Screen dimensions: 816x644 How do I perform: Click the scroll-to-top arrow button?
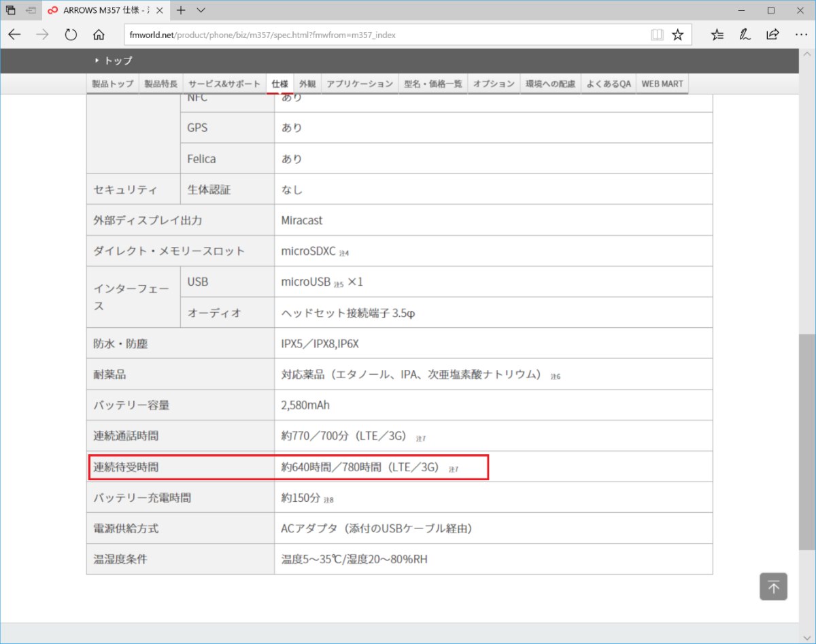click(x=773, y=586)
